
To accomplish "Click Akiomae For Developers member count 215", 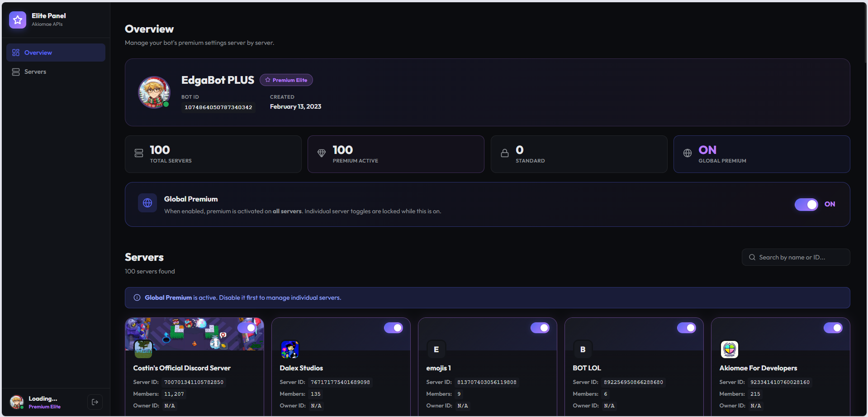I will pos(755,394).
